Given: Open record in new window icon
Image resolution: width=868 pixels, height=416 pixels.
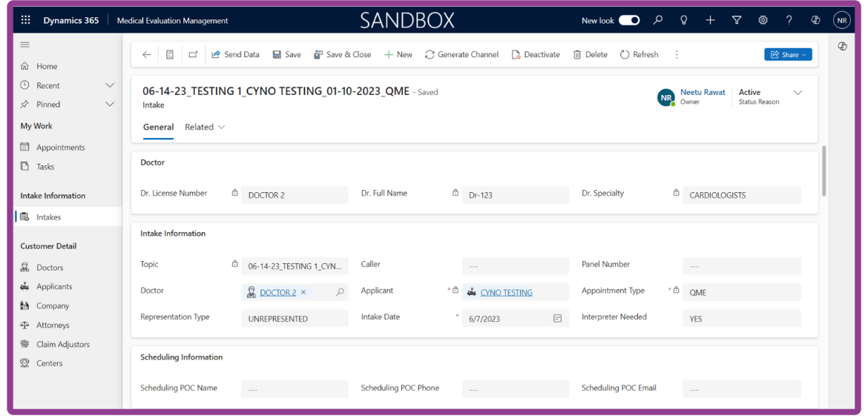Looking at the screenshot, I should point(193,54).
